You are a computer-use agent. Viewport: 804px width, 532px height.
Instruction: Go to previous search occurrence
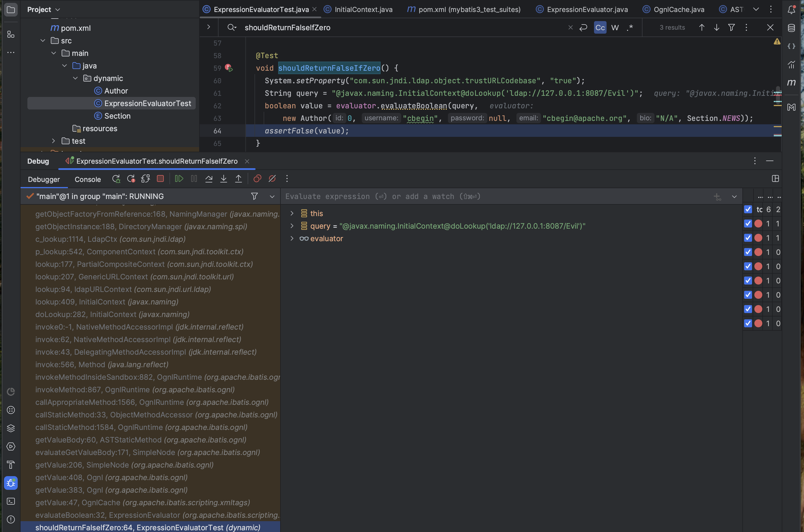(x=702, y=27)
